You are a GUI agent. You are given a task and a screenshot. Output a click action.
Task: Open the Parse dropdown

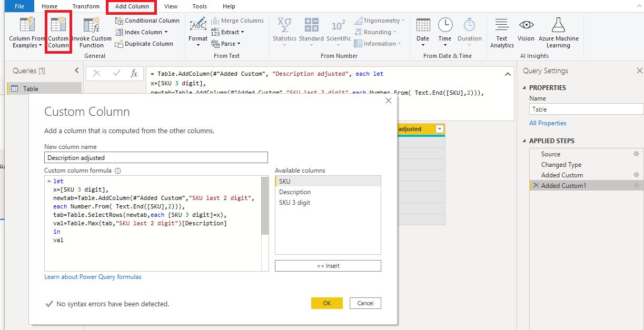point(226,44)
